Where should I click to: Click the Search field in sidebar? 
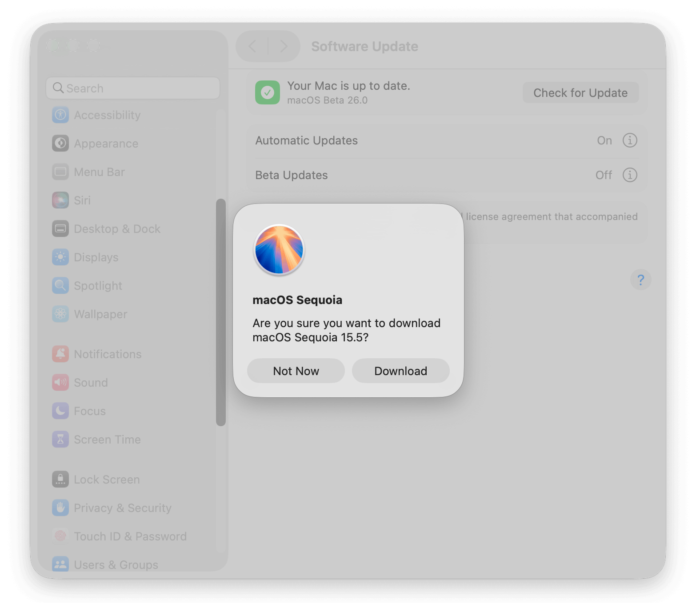pos(133,88)
